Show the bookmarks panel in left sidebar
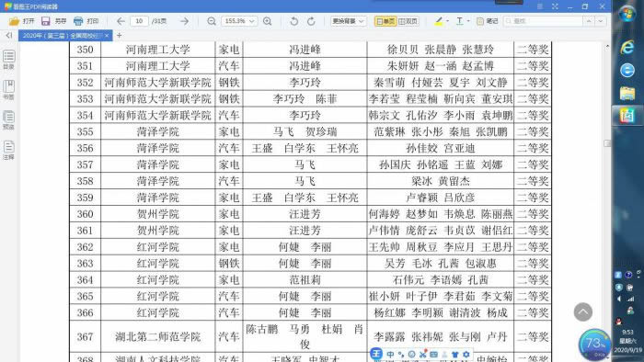This screenshot has height=362, width=644. click(8, 90)
